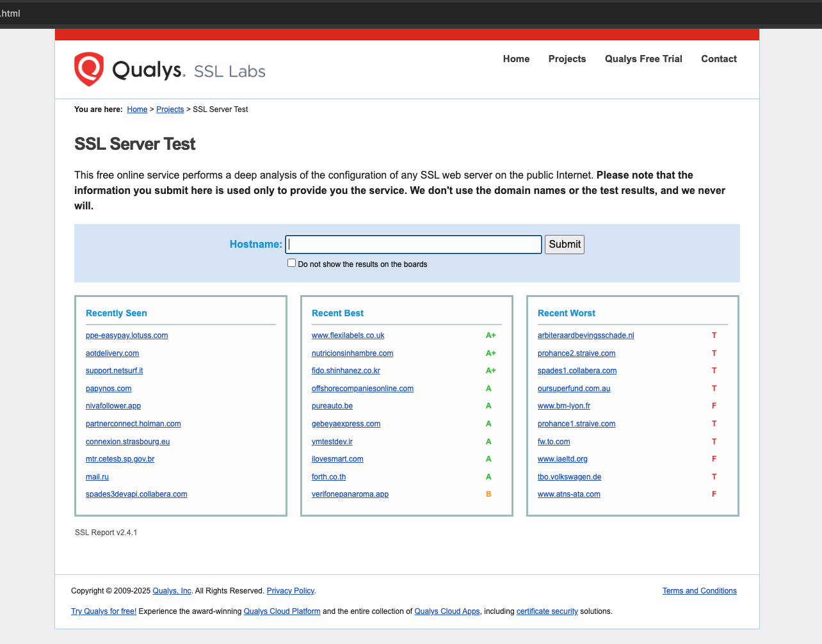Open mail.ru report link
The height and width of the screenshot is (644, 822).
[x=97, y=477]
